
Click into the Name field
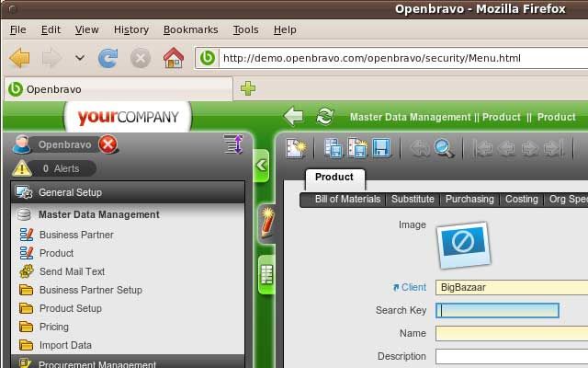pyautogui.click(x=512, y=333)
